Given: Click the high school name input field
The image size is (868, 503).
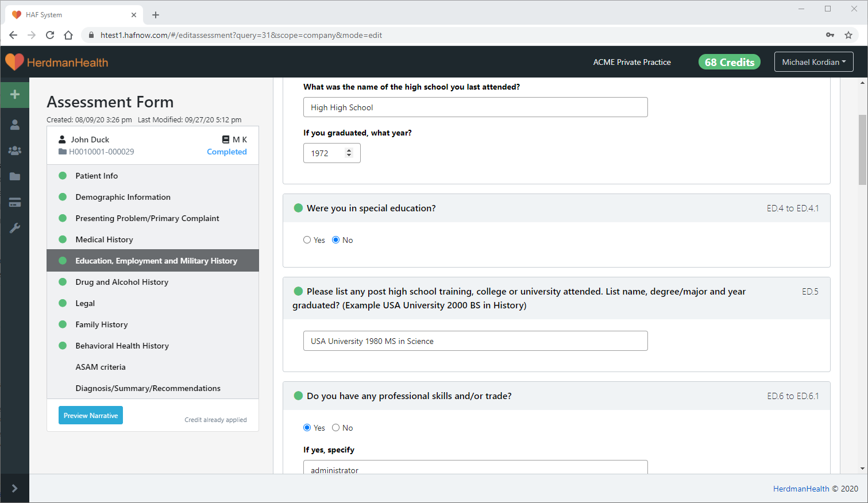Looking at the screenshot, I should pos(475,107).
